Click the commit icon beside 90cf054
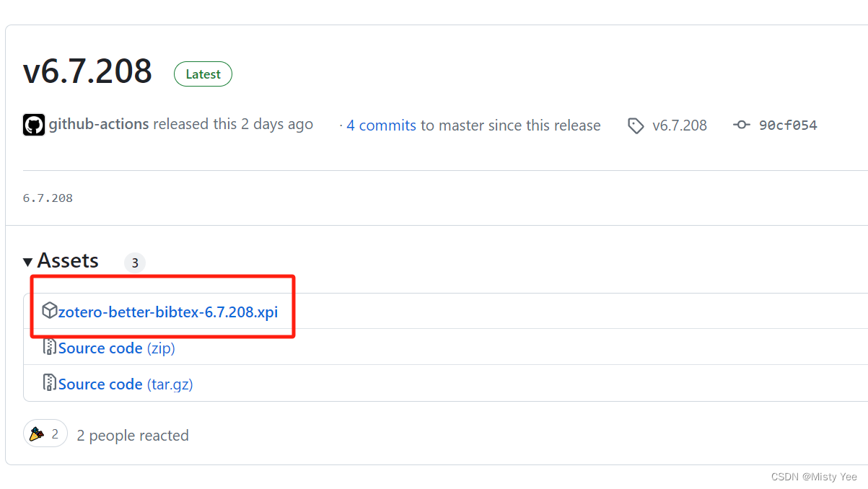This screenshot has height=489, width=868. click(742, 125)
